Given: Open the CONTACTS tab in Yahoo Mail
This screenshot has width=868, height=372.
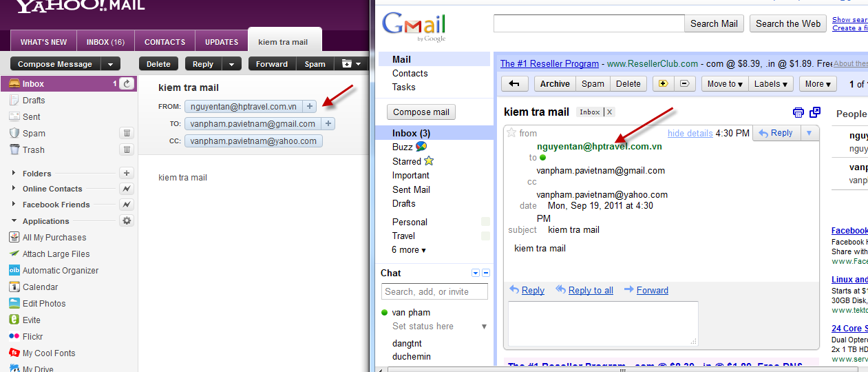Looking at the screenshot, I should pyautogui.click(x=165, y=42).
